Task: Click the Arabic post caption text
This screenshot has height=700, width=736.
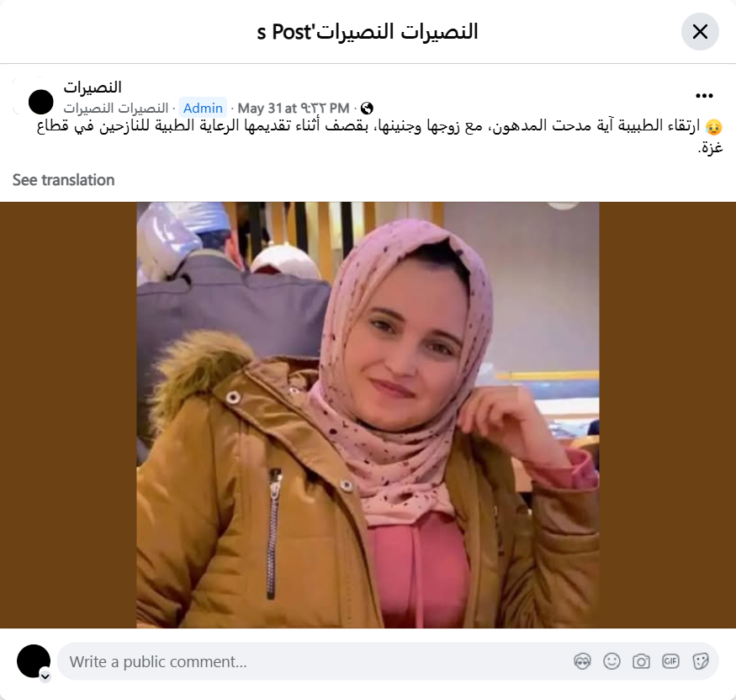Action: click(x=379, y=137)
